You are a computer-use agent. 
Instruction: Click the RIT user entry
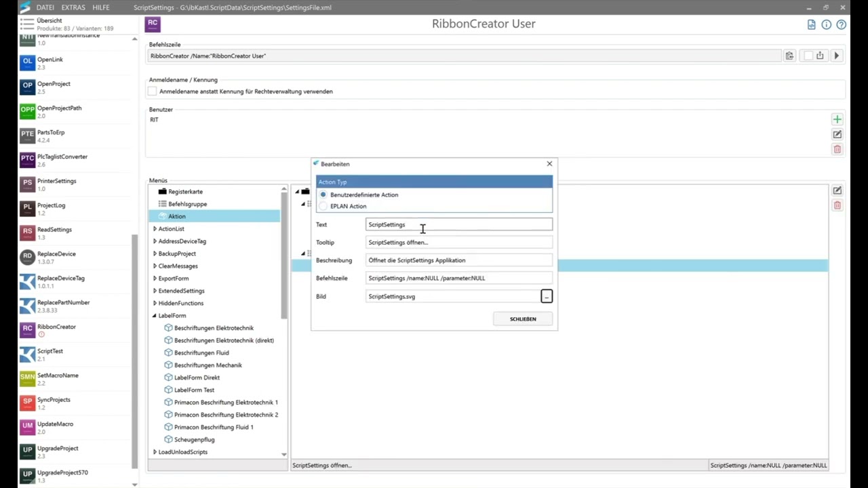point(154,120)
